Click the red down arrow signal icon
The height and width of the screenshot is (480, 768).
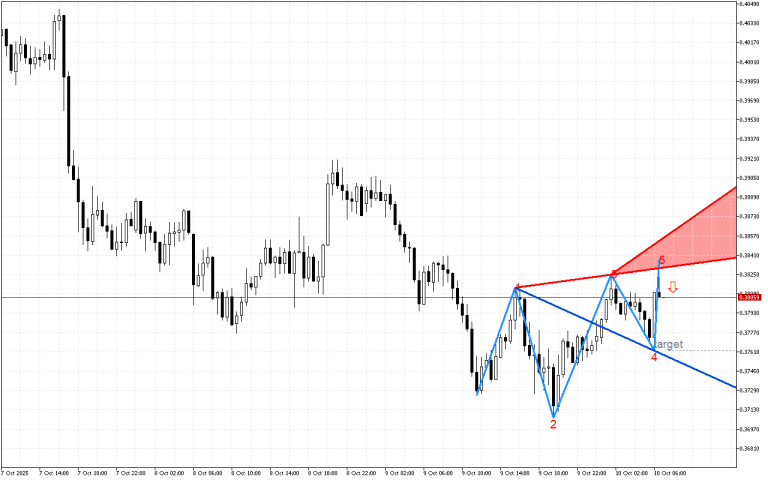point(673,288)
